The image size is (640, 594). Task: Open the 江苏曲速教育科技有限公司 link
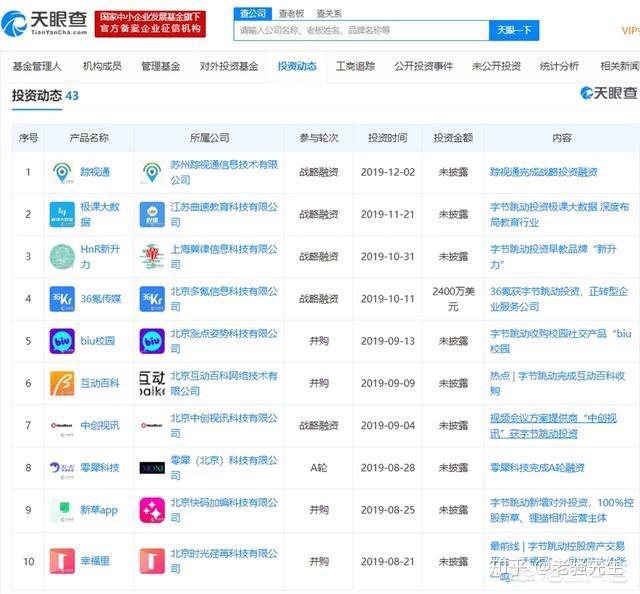[224, 214]
